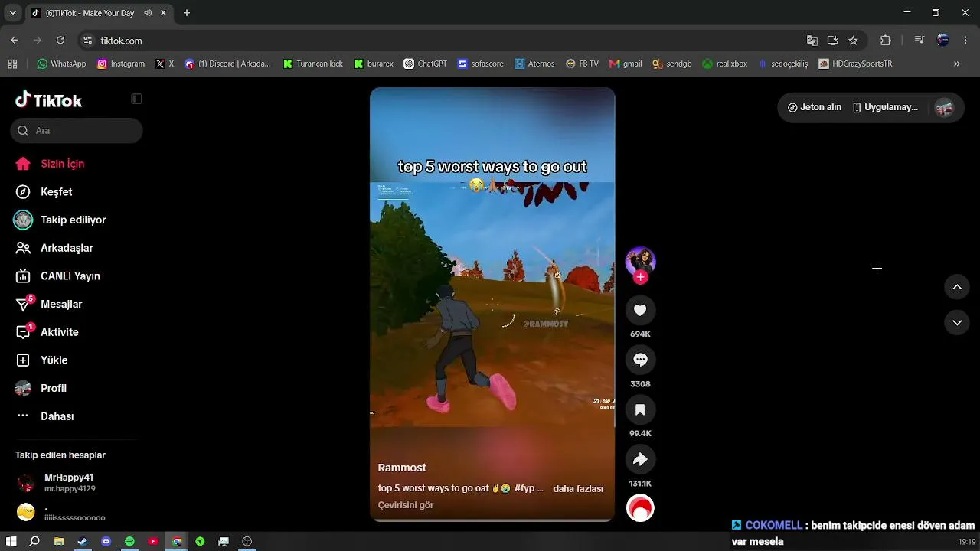Translate this page via the Translate icon
The height and width of the screenshot is (551, 980).
click(x=812, y=41)
